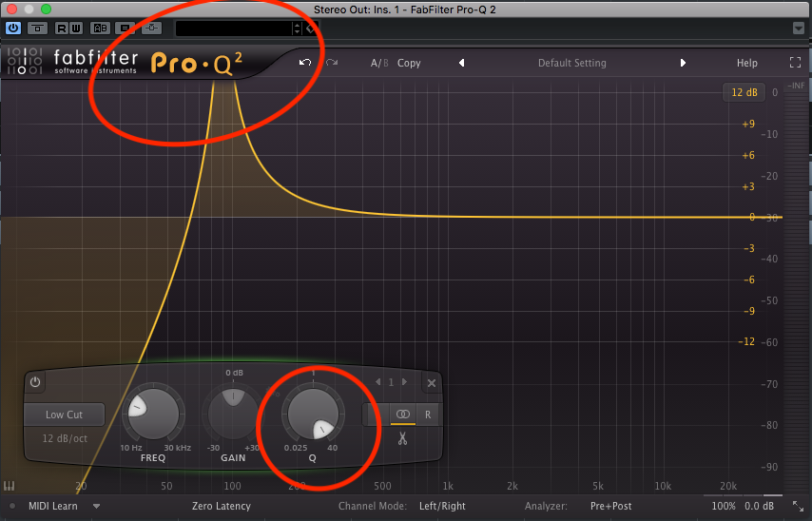Open the Default Setting preset menu
Viewport: 812px width, 521px height.
[571, 63]
